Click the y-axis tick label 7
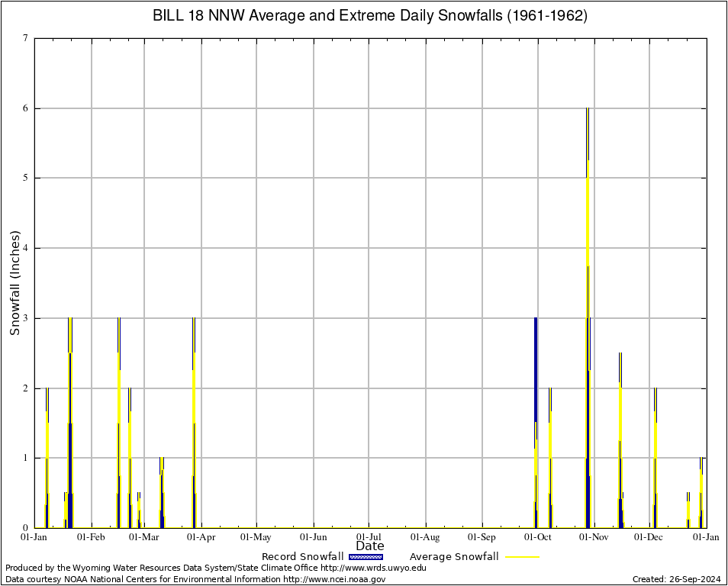Viewport: 728px width, 586px height. click(x=26, y=38)
